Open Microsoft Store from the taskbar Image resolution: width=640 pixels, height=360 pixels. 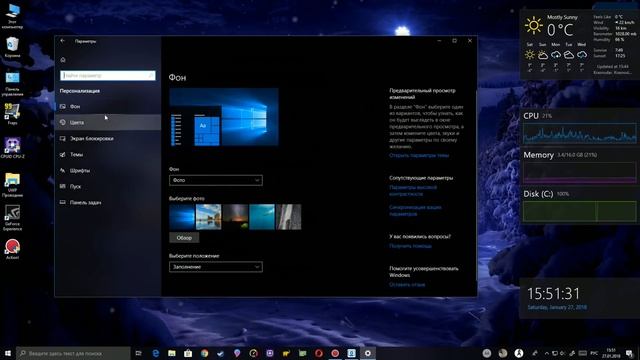click(188, 353)
